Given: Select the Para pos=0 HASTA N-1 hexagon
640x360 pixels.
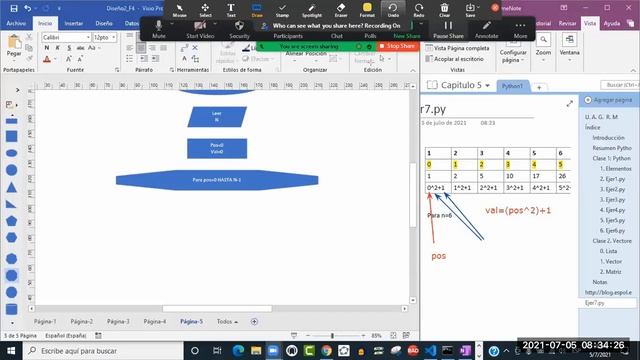Looking at the screenshot, I should tap(217, 180).
